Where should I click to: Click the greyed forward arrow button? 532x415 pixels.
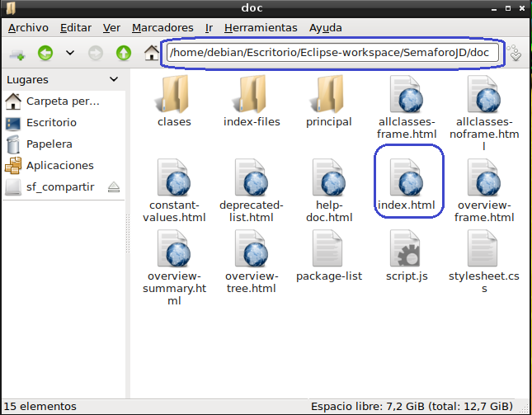coord(96,53)
